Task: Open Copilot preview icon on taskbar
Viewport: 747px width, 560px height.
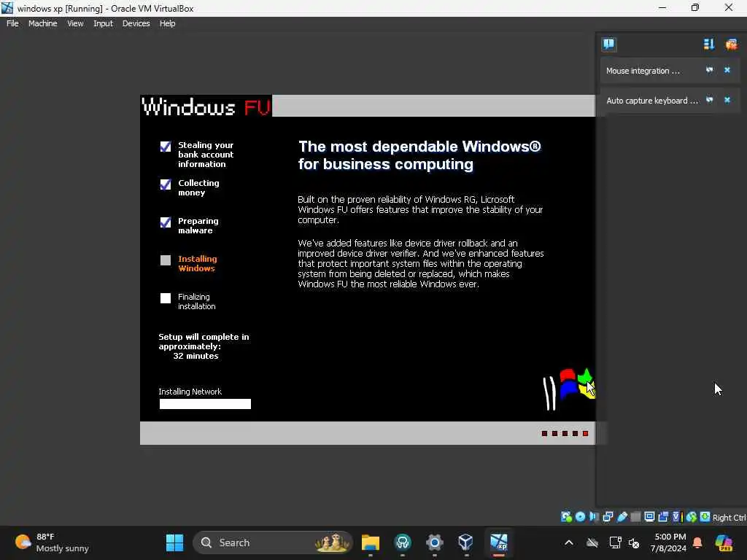Action: (724, 542)
